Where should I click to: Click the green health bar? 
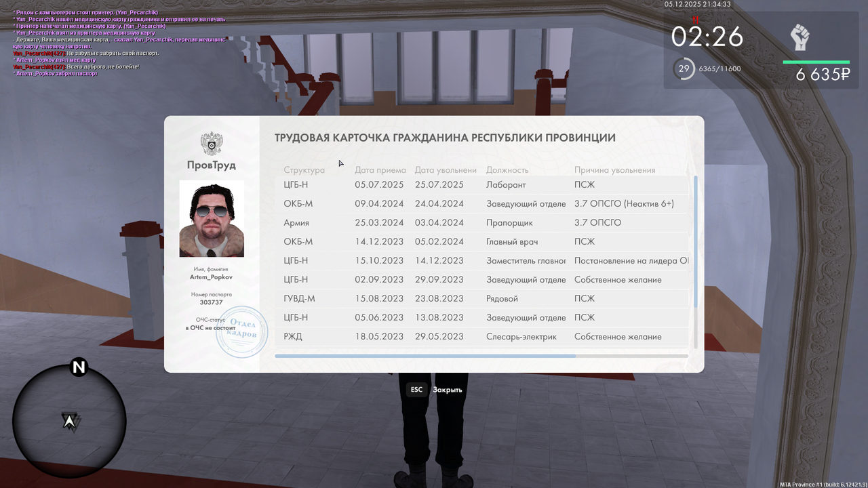coord(816,62)
